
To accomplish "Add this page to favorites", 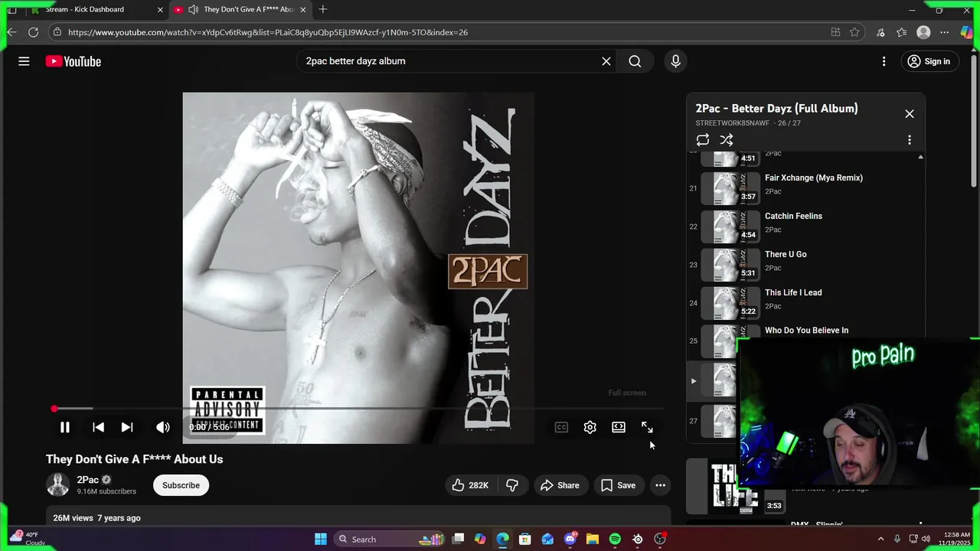I will pyautogui.click(x=854, y=32).
